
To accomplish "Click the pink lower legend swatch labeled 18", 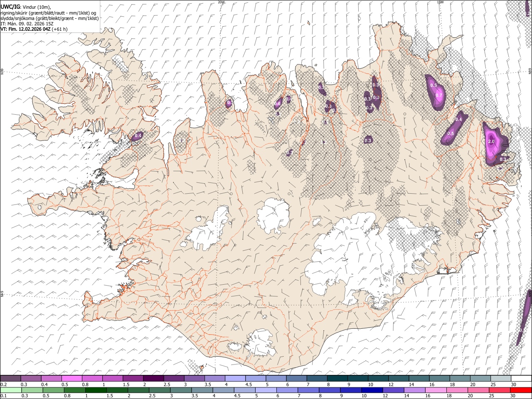I will tap(456, 390).
